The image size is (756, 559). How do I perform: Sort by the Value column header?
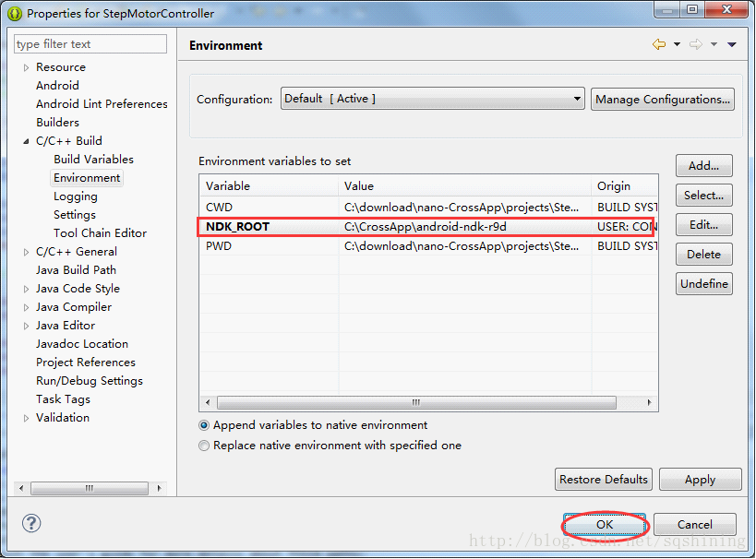click(x=465, y=185)
